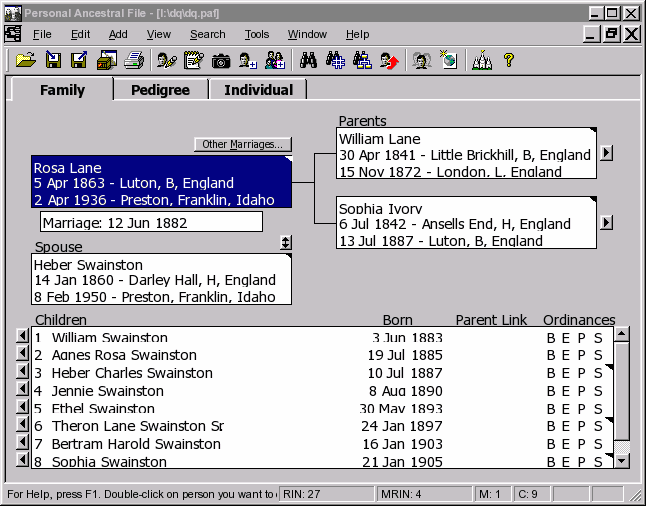Click left arrow beside Sophia Swainston

(x=22, y=460)
